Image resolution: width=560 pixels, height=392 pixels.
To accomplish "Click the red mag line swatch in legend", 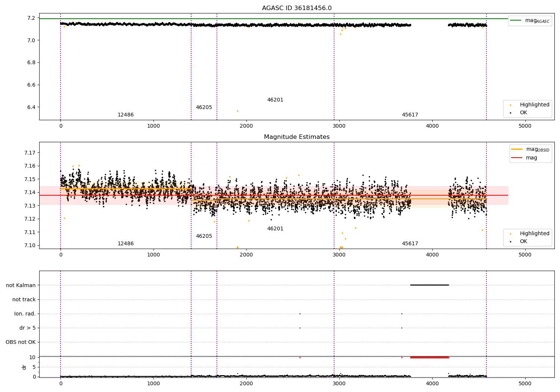I will coord(517,158).
